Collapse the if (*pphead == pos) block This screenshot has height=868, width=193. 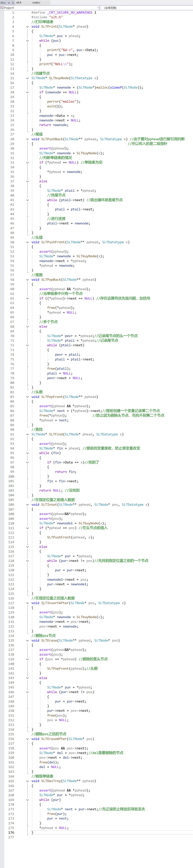point(28,528)
